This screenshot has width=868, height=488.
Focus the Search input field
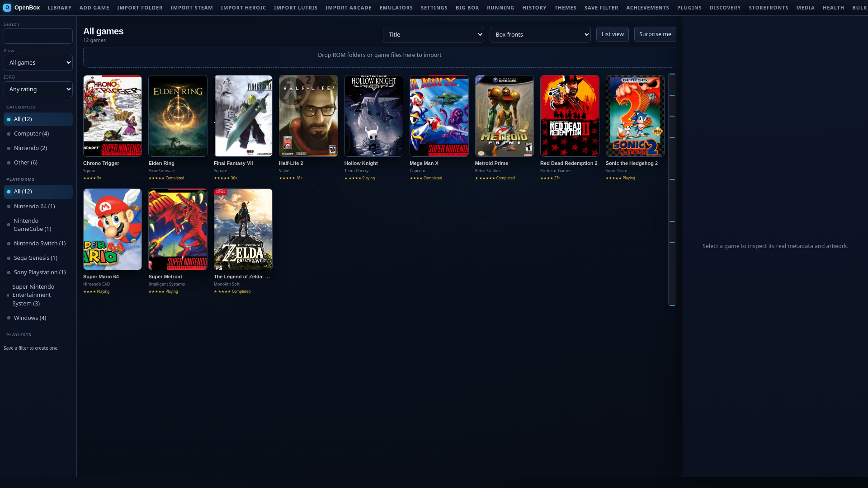pos(38,36)
